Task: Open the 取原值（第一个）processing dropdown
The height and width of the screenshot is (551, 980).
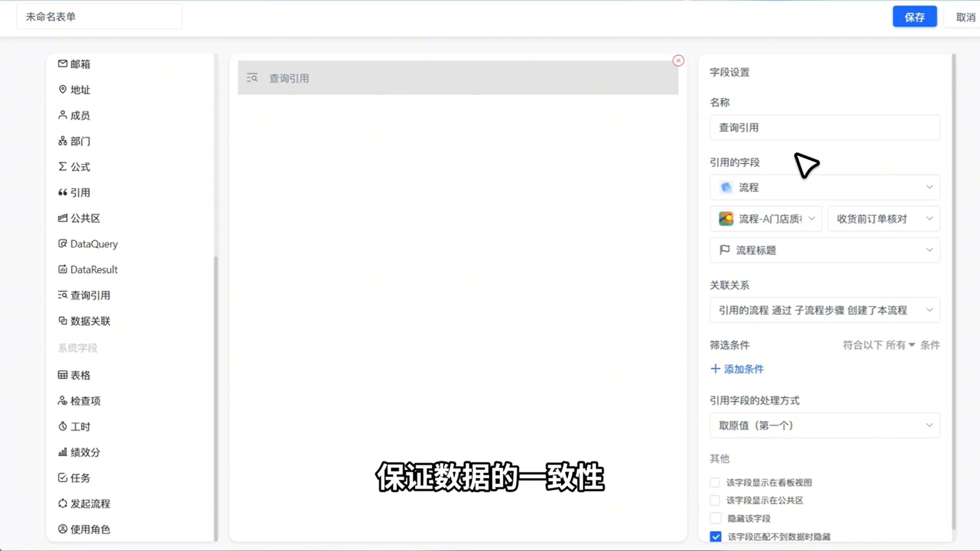Action: (825, 425)
